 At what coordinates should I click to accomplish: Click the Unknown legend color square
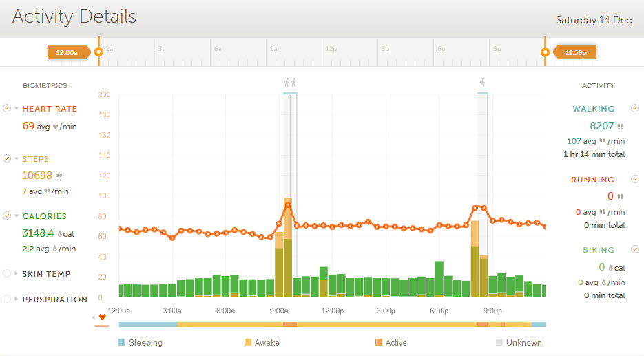pos(499,342)
